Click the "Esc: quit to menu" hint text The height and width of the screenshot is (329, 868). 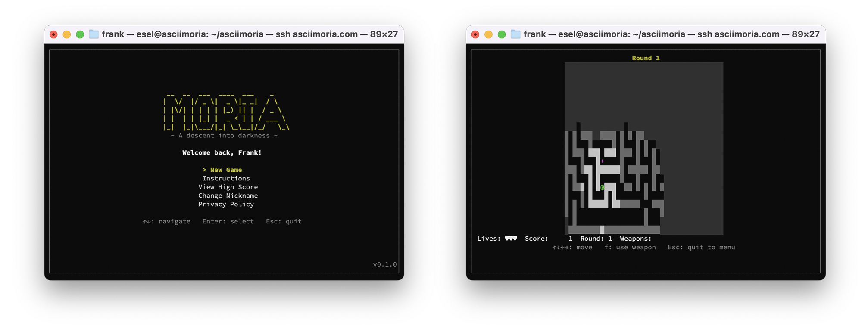pyautogui.click(x=701, y=247)
